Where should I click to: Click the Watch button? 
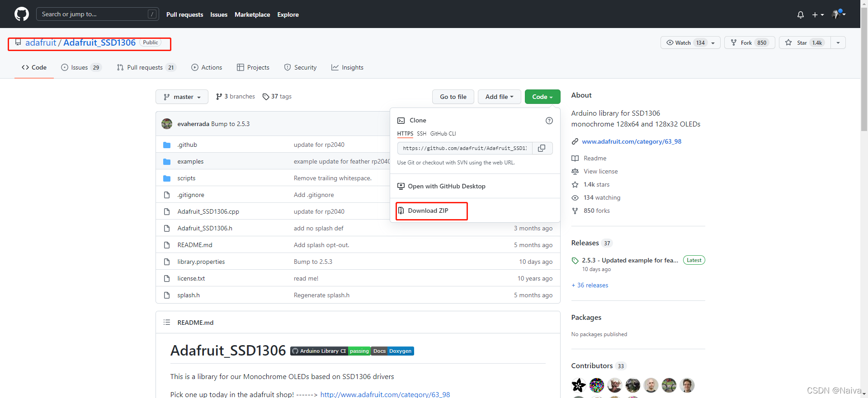click(690, 42)
